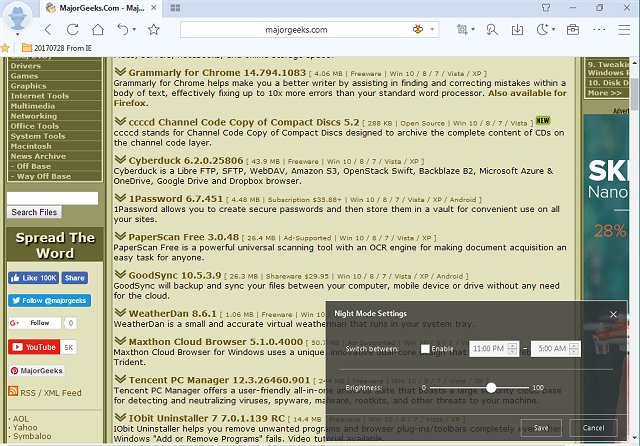Enable the night mode schedule checkbox
This screenshot has height=446, width=640.
[425, 349]
